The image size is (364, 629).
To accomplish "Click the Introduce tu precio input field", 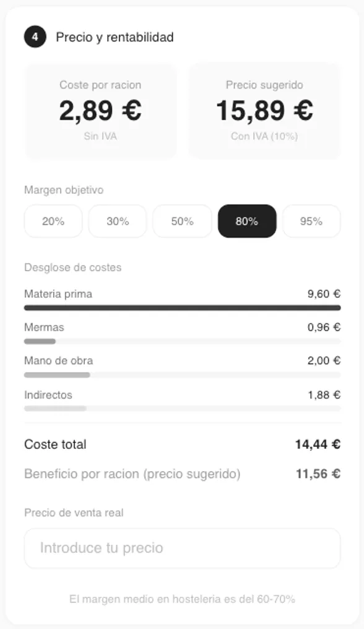I will 182,547.
